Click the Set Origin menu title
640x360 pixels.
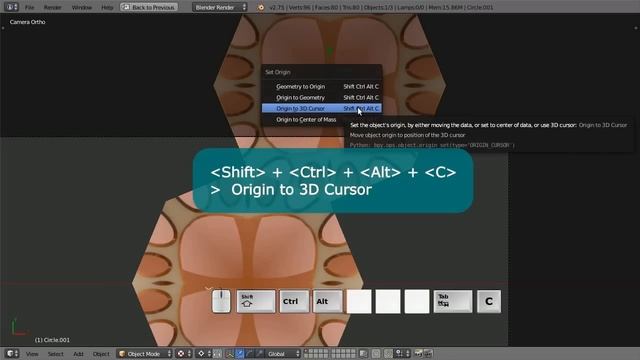click(278, 72)
